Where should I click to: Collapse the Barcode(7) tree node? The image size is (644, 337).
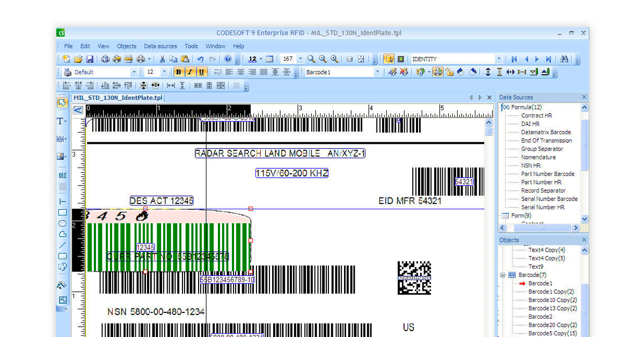click(x=503, y=275)
